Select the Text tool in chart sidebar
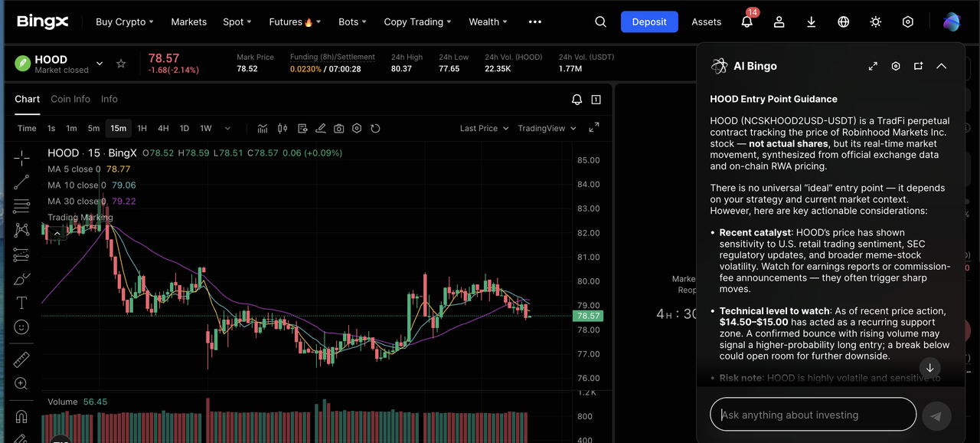 (x=21, y=303)
